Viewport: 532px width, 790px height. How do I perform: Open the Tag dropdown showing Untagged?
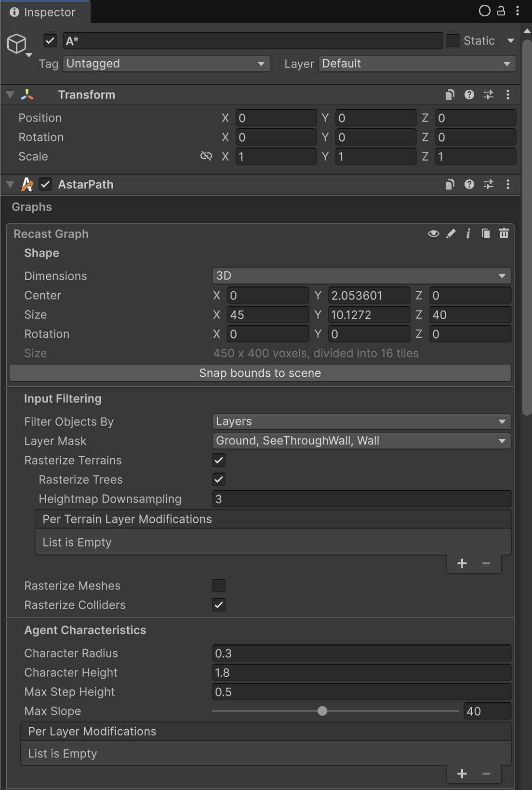tap(166, 64)
